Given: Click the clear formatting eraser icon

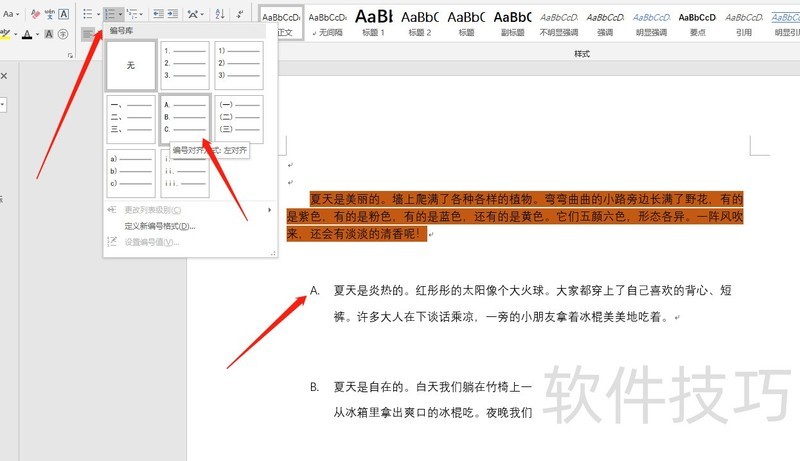Looking at the screenshot, I should [34, 14].
